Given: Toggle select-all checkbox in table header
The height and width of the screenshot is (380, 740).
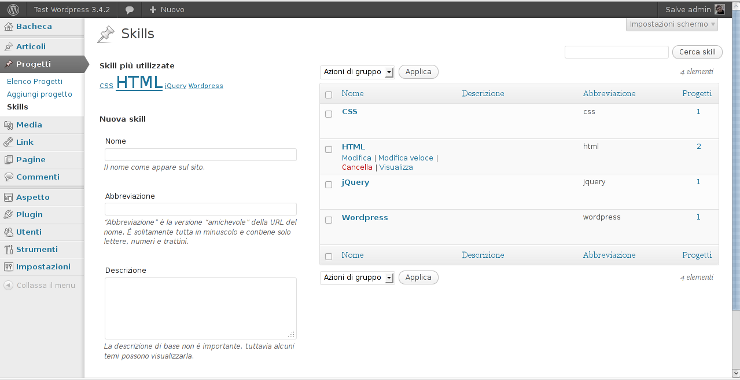Looking at the screenshot, I should 328,95.
